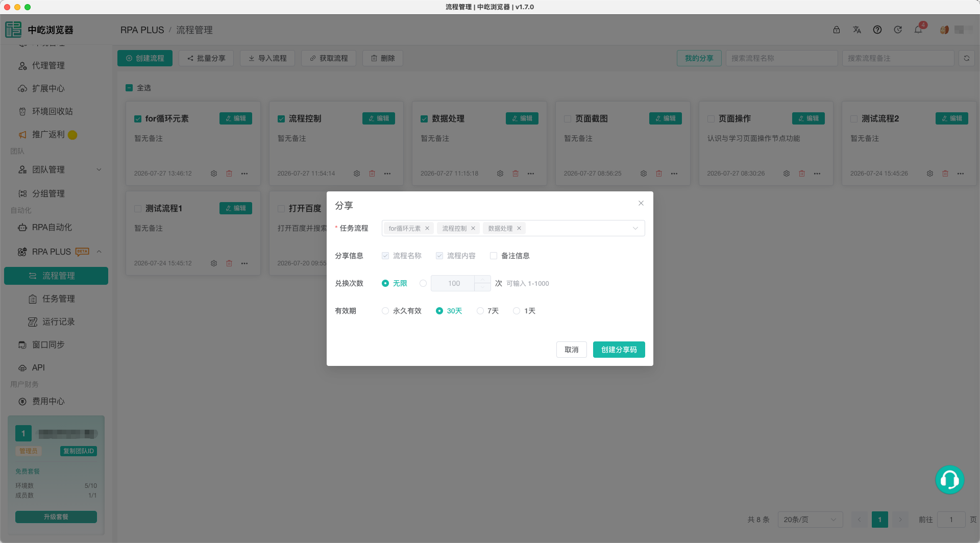
Task: Remove for循环元素 tag from 任务流程
Action: coord(427,228)
